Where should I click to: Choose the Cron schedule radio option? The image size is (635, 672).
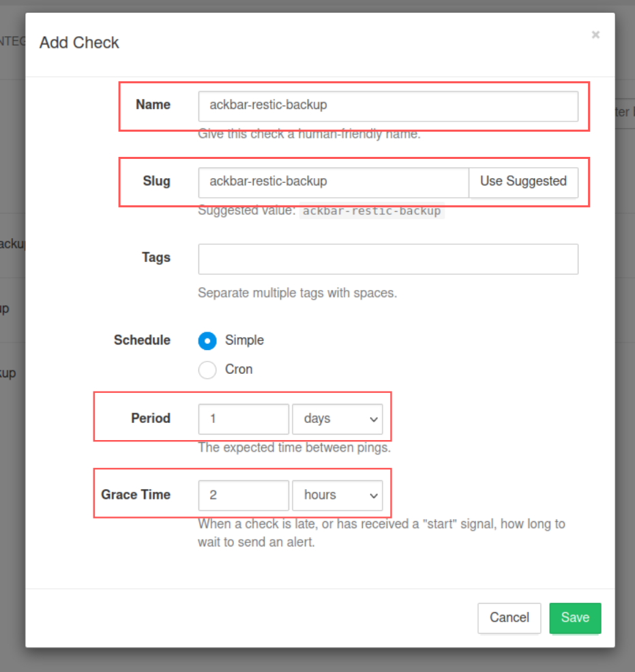click(207, 370)
